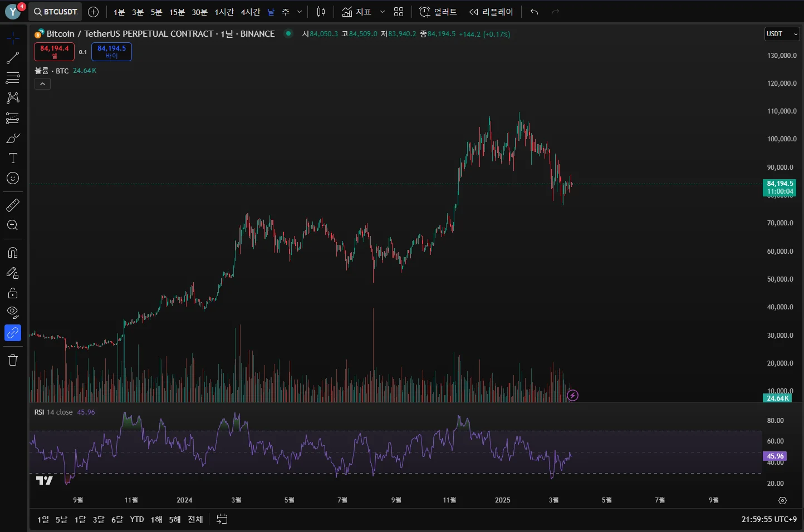
Task: Select the trend line drawing tool
Action: [13, 58]
